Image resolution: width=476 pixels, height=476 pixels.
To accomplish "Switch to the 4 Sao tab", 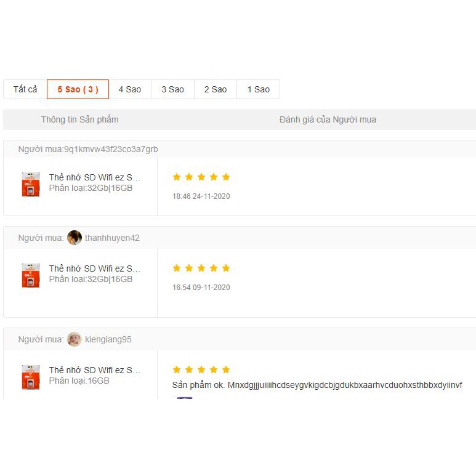I will click(130, 89).
